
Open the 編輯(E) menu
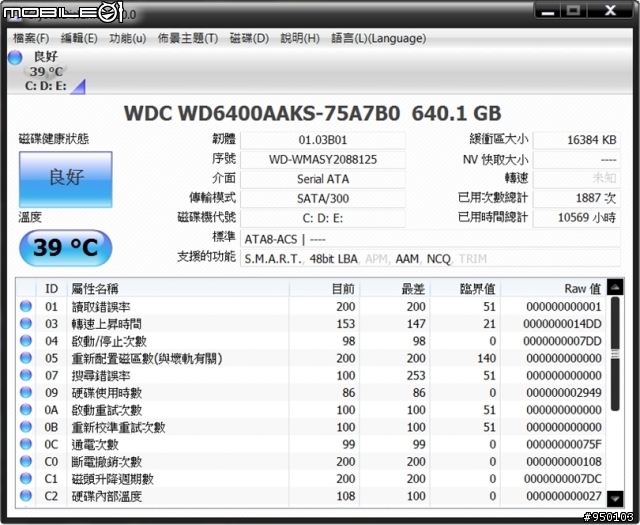(79, 38)
